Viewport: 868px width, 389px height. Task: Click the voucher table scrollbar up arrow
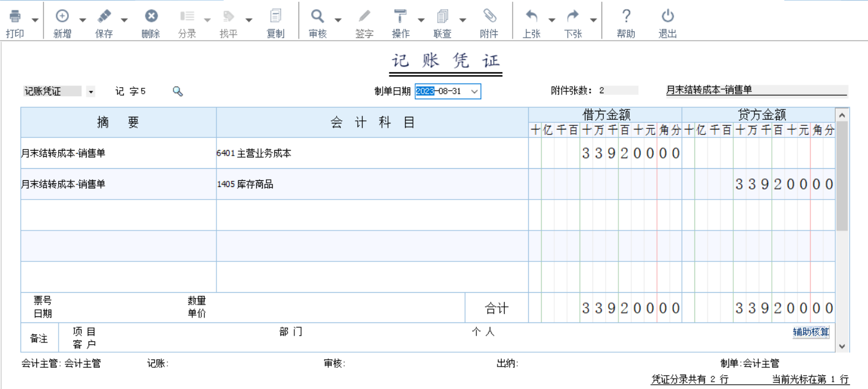(x=842, y=114)
